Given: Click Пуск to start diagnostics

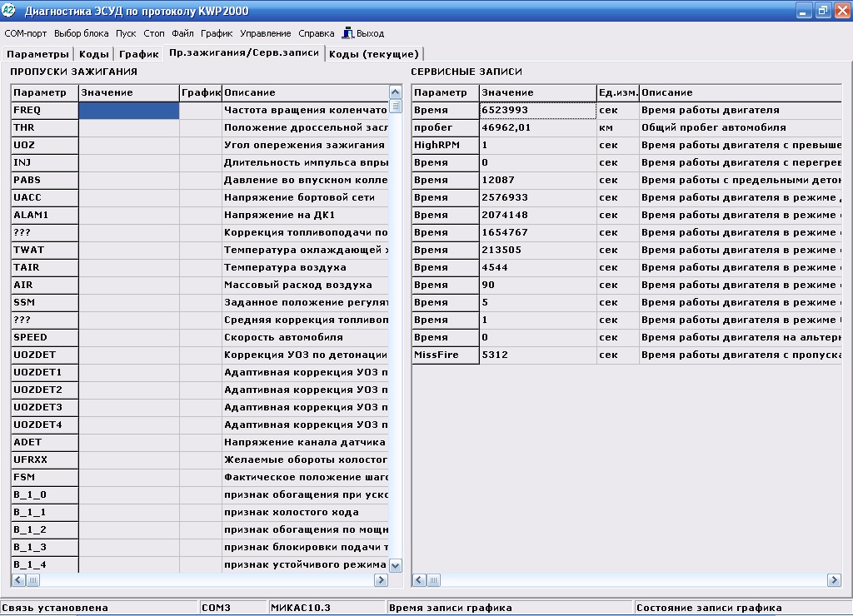Looking at the screenshot, I should (x=126, y=33).
